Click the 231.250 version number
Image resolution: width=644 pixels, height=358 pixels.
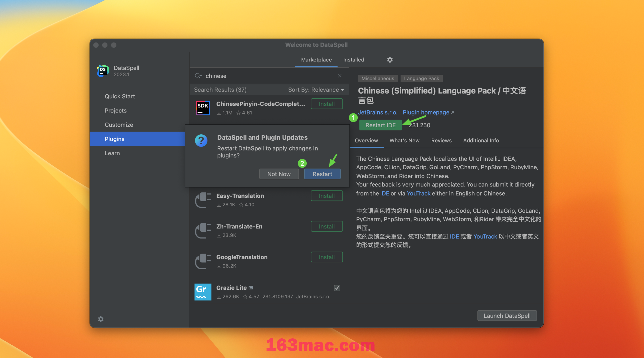click(419, 125)
